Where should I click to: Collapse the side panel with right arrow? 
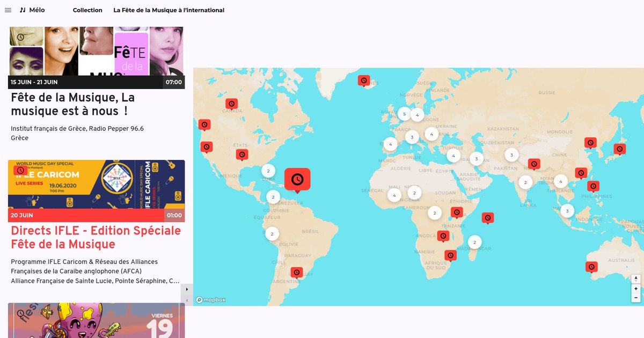pos(187,289)
